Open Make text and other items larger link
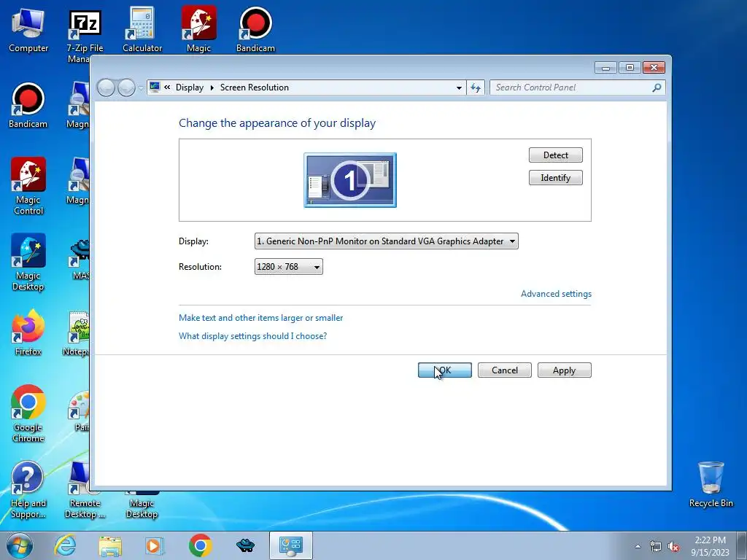This screenshot has height=560, width=747. 260,318
